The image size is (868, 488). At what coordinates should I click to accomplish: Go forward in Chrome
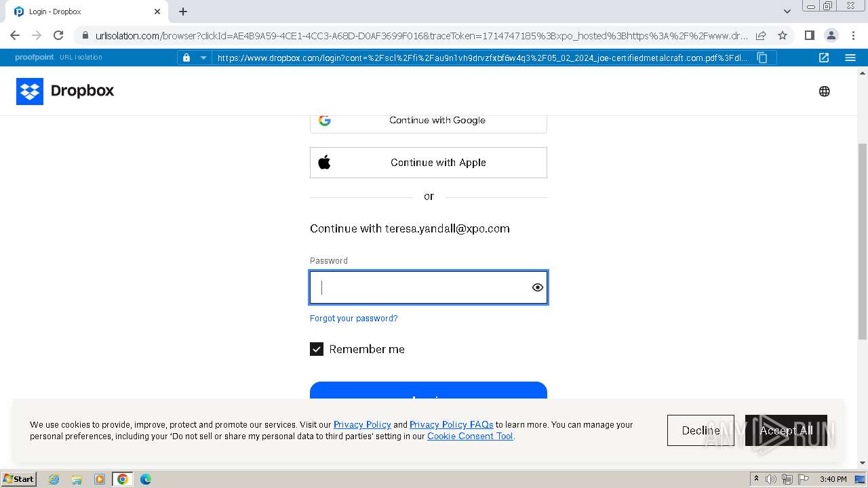coord(37,35)
